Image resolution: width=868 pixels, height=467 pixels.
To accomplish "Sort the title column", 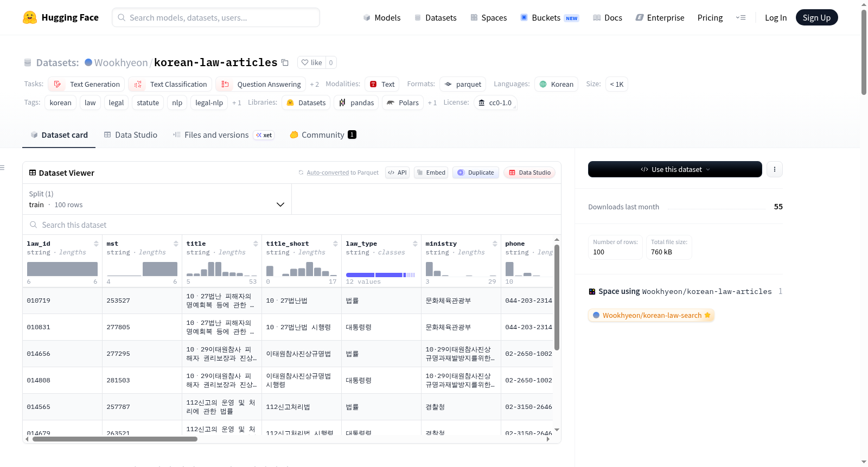I will (x=256, y=244).
